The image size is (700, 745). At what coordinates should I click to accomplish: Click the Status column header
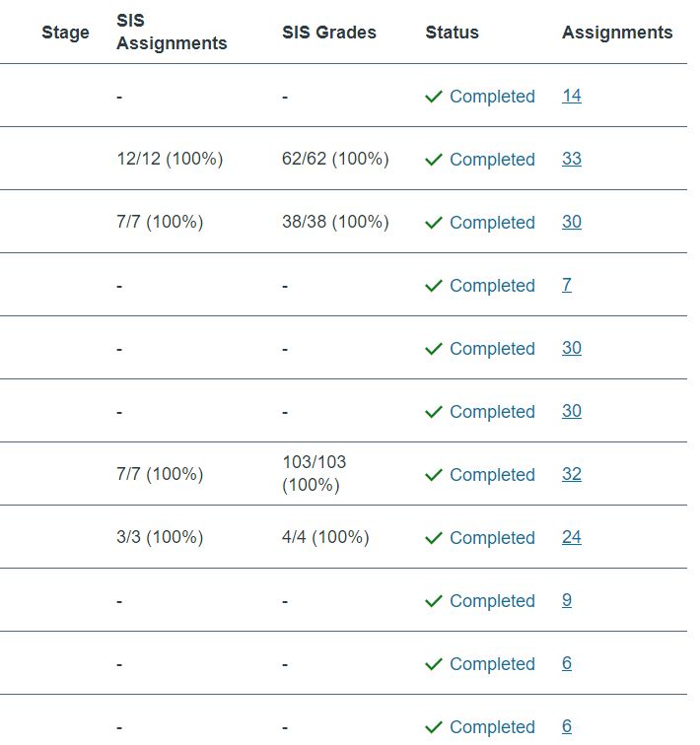coord(453,33)
